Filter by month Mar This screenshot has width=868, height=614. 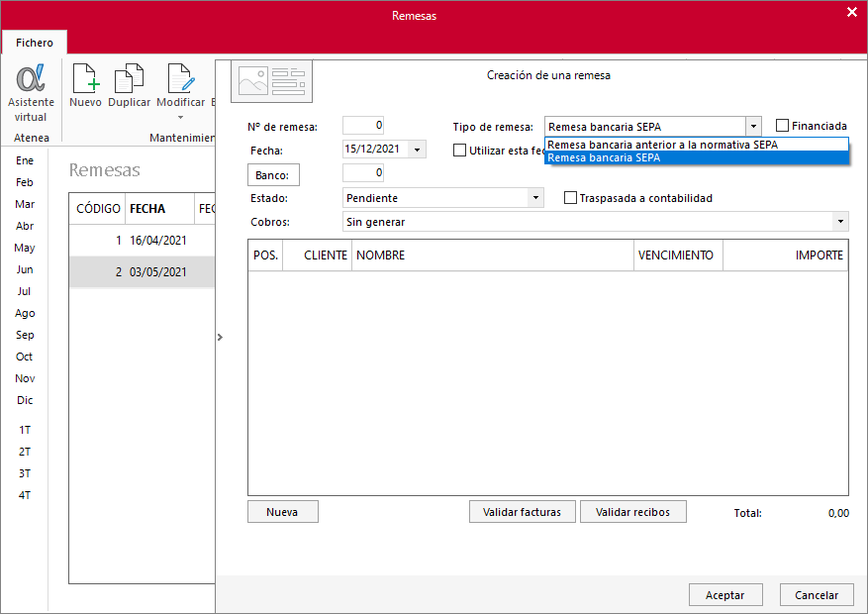[x=25, y=204]
